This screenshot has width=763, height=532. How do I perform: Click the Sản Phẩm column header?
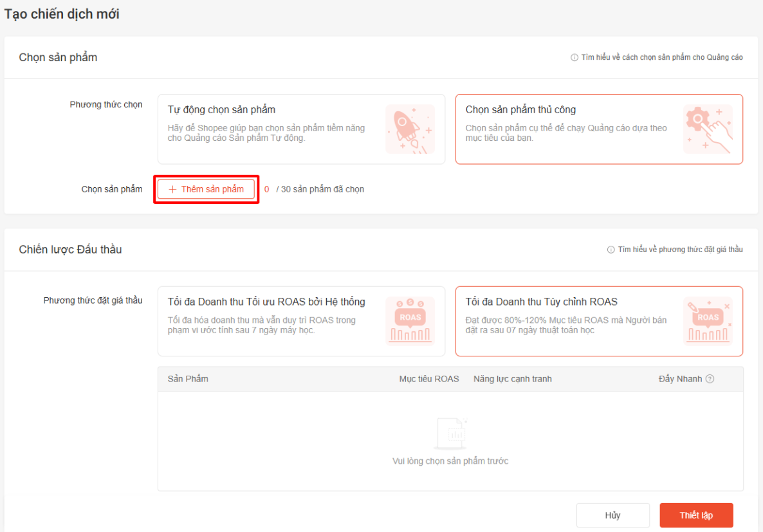click(x=188, y=379)
